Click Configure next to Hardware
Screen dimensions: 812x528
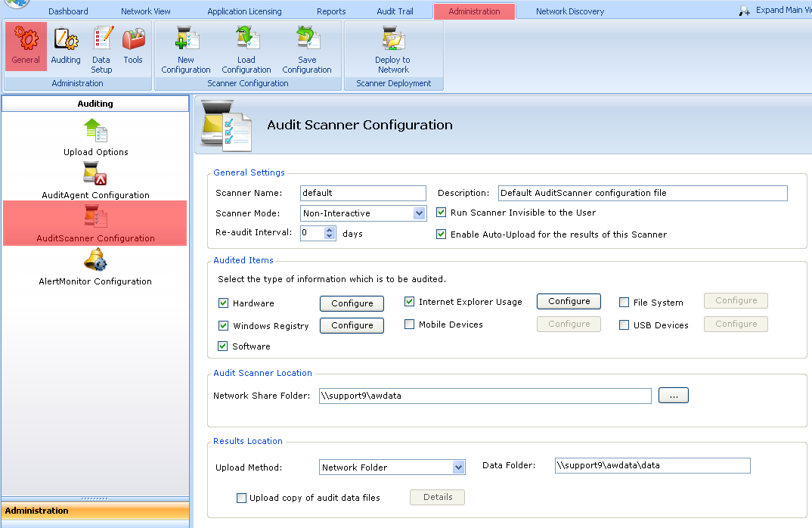[352, 303]
